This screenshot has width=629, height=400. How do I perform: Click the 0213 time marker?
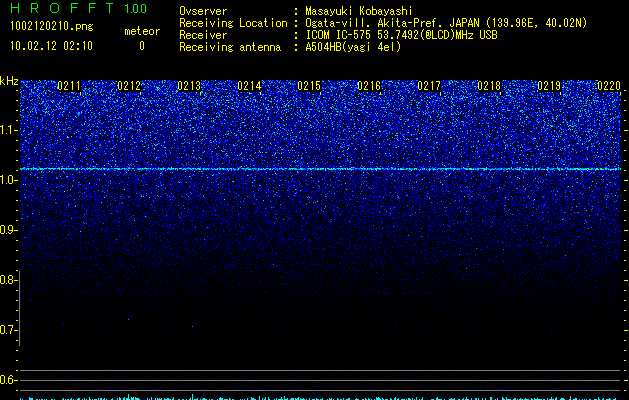point(189,86)
